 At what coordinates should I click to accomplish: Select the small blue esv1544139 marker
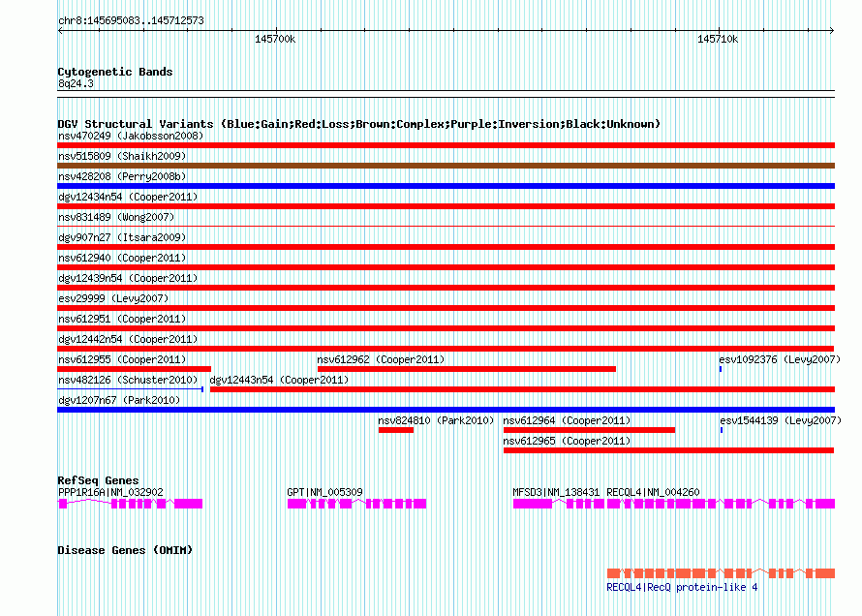click(722, 430)
